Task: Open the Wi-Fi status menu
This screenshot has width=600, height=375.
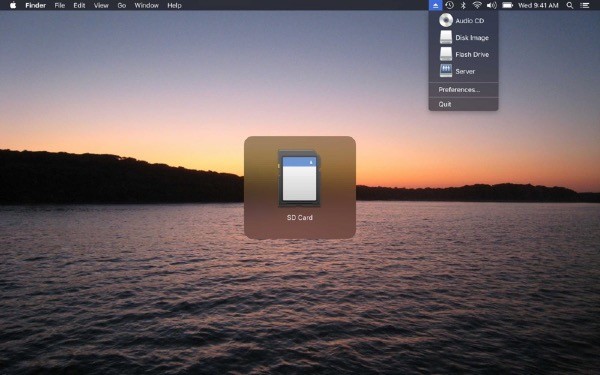Action: tap(477, 5)
